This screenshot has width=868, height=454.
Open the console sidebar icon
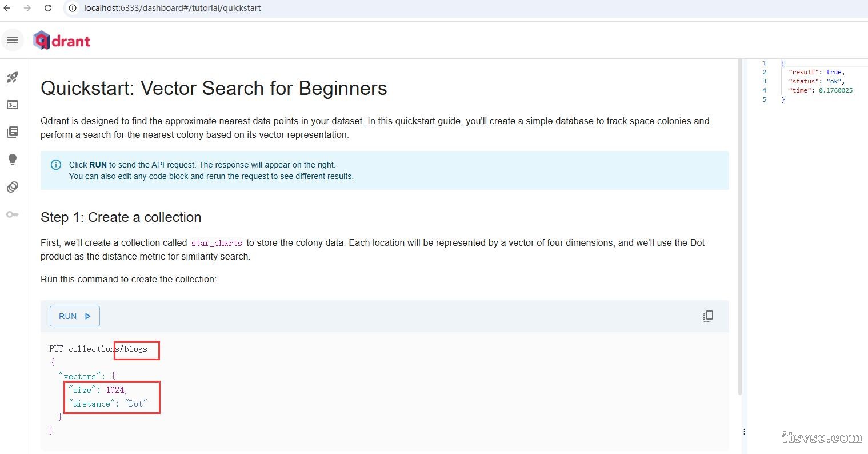coord(13,105)
